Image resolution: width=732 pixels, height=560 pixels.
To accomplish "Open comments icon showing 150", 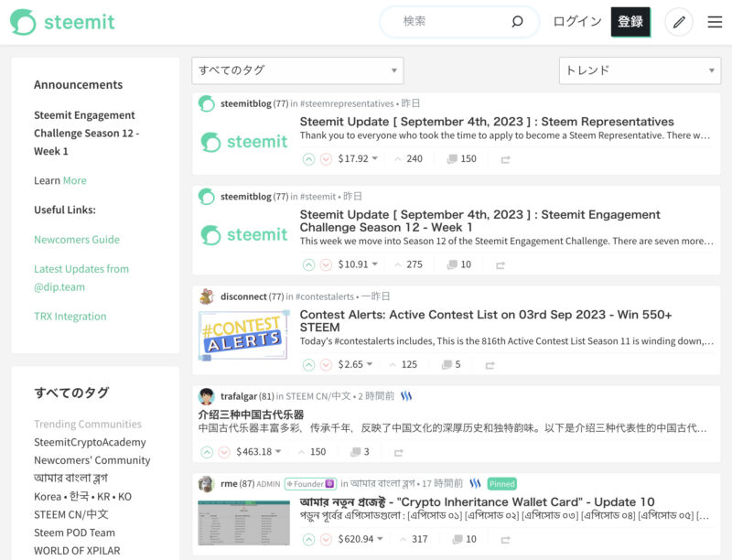I will point(451,159).
